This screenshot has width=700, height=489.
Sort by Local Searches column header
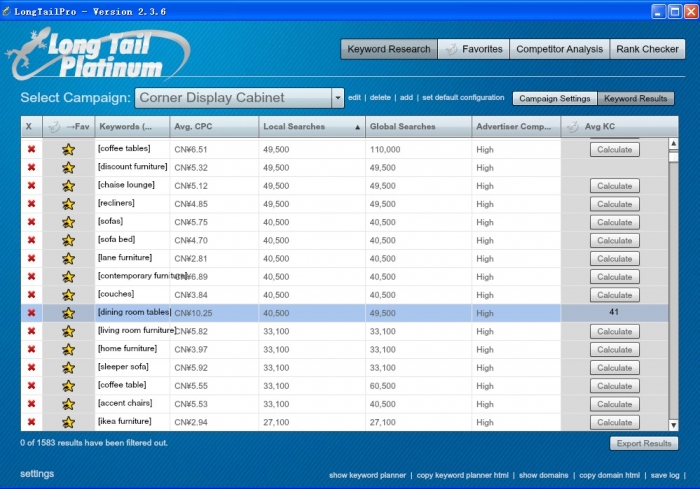tap(312, 126)
